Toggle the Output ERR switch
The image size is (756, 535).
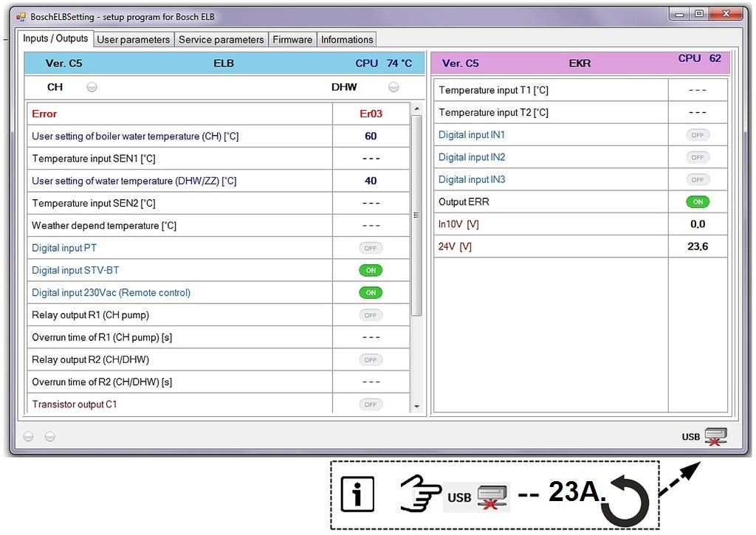[x=698, y=202]
